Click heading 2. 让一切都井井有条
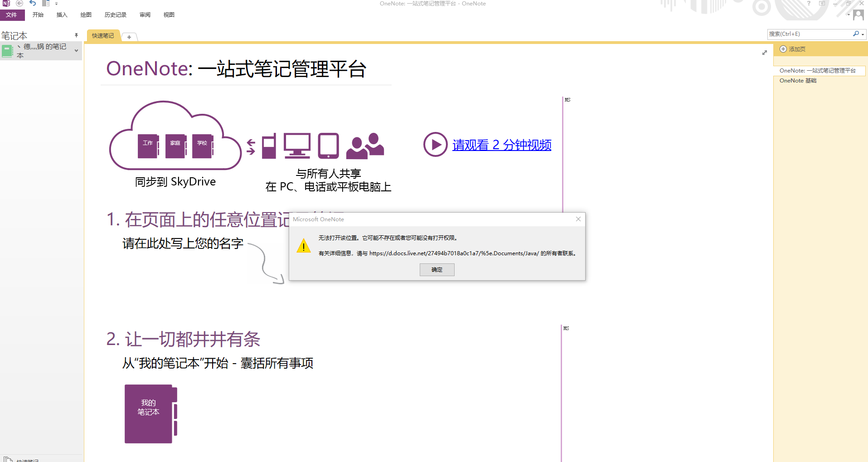This screenshot has height=462, width=868. [183, 339]
